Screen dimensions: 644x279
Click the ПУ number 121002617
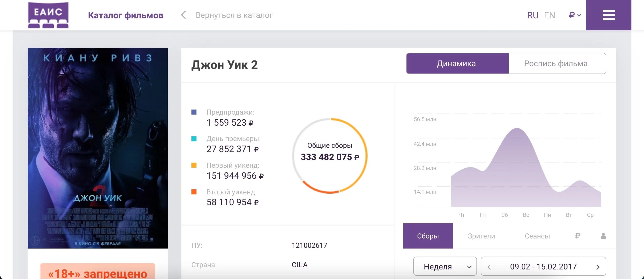[x=309, y=245]
